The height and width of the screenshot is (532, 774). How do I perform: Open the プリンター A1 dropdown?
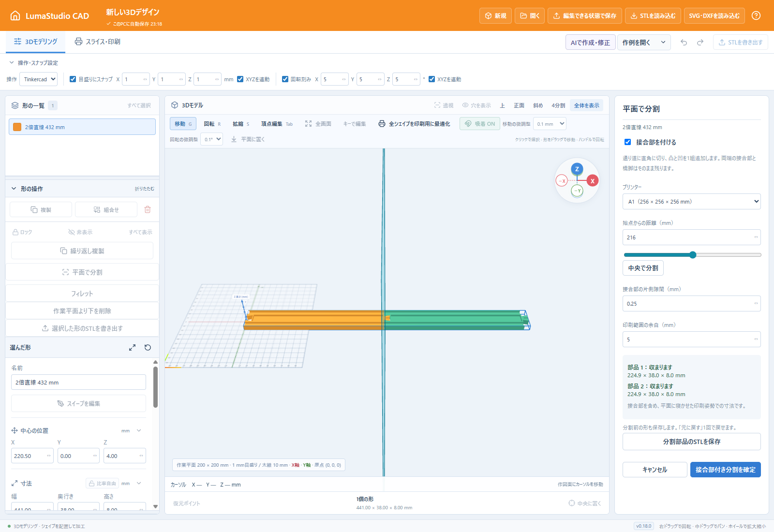click(x=691, y=201)
